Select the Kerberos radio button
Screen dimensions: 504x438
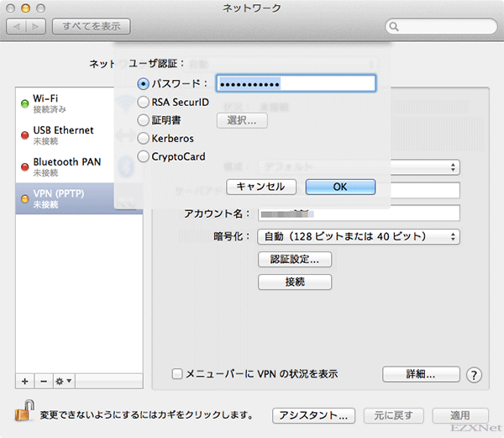coord(143,139)
